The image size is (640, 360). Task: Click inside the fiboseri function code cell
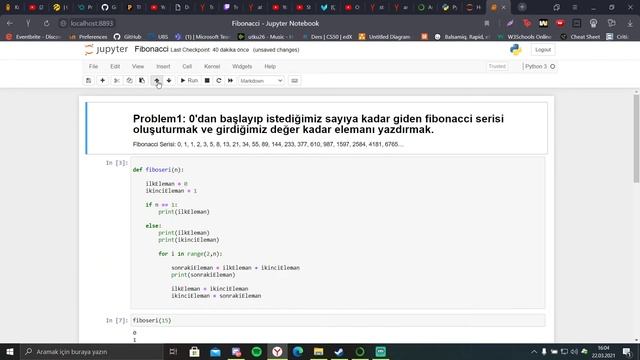[338, 233]
